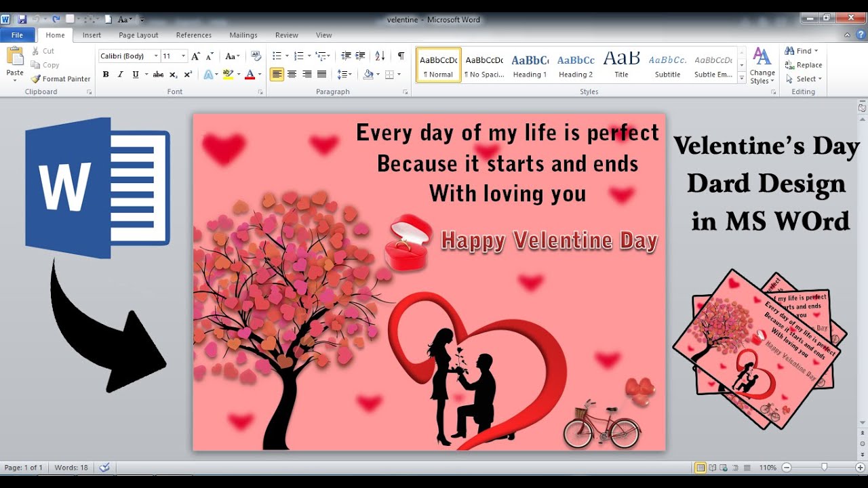This screenshot has height=488, width=868.
Task: Open the Insert ribbon tab
Action: (92, 35)
